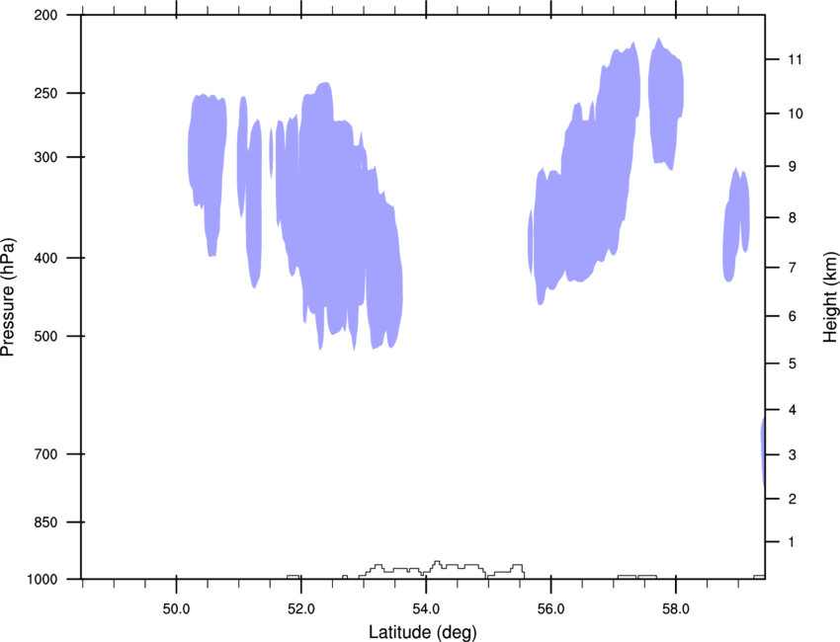Click the 56.0 latitude label

pos(550,609)
